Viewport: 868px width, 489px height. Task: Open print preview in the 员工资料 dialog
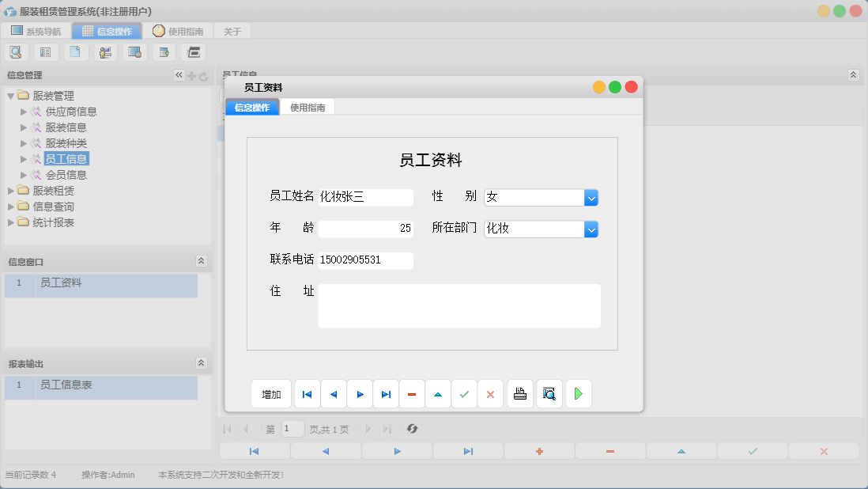[x=549, y=393]
